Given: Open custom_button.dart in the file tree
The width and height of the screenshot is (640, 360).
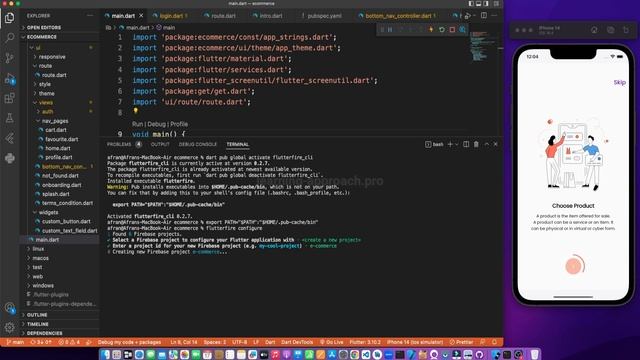Looking at the screenshot, I should coord(66,221).
